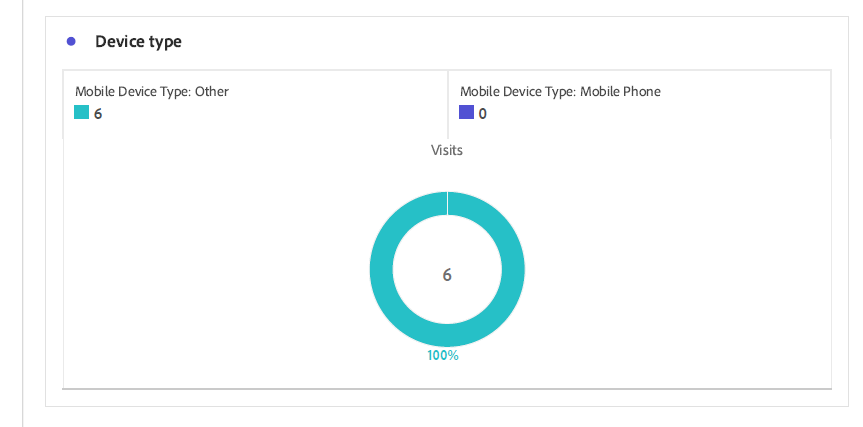
Task: Click the donut ring's left arc
Action: click(381, 269)
